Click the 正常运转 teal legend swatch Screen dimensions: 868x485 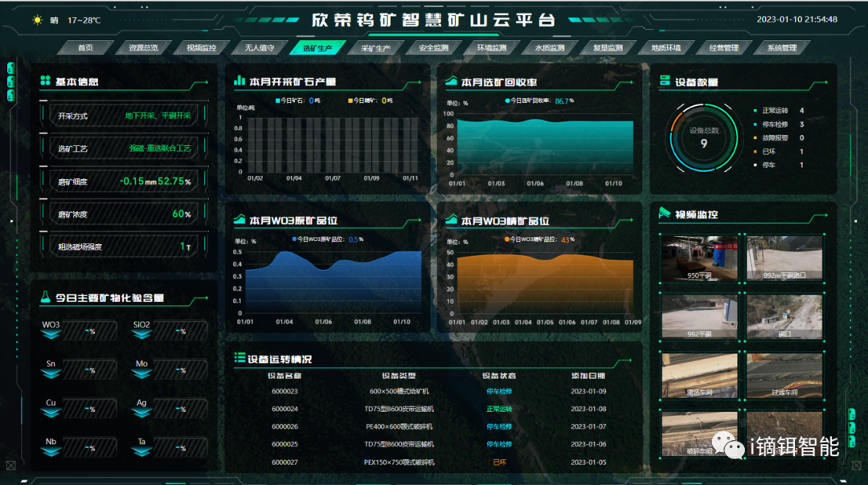tap(754, 111)
